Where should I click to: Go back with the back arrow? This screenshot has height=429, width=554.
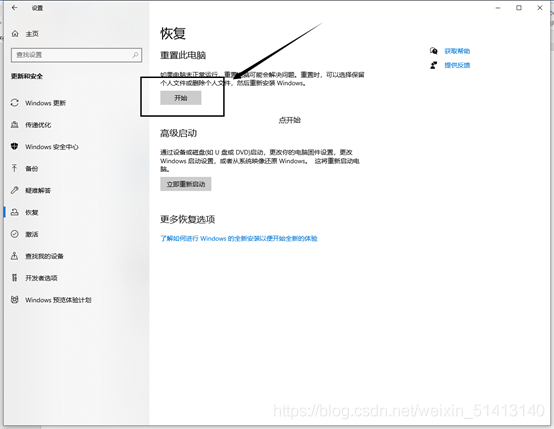point(14,7)
